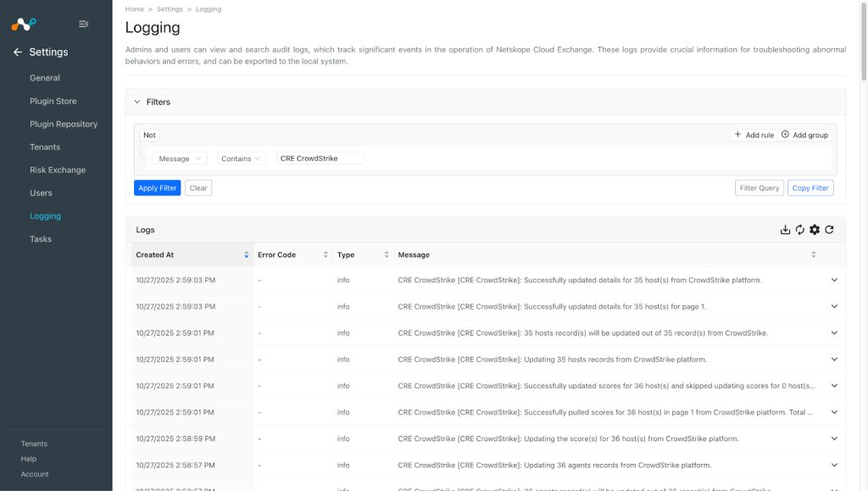The image size is (868, 491).
Task: Open General settings menu item
Action: 45,78
